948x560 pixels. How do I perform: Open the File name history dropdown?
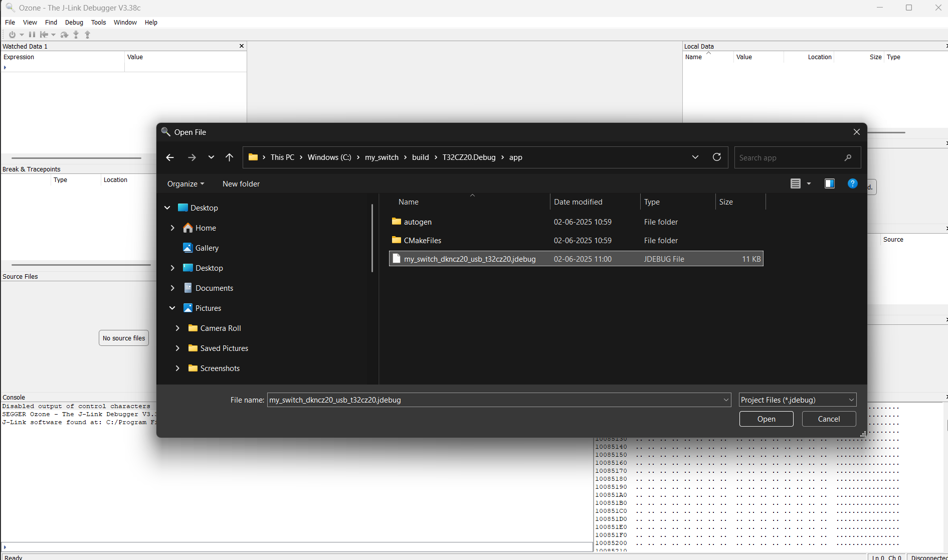(726, 400)
